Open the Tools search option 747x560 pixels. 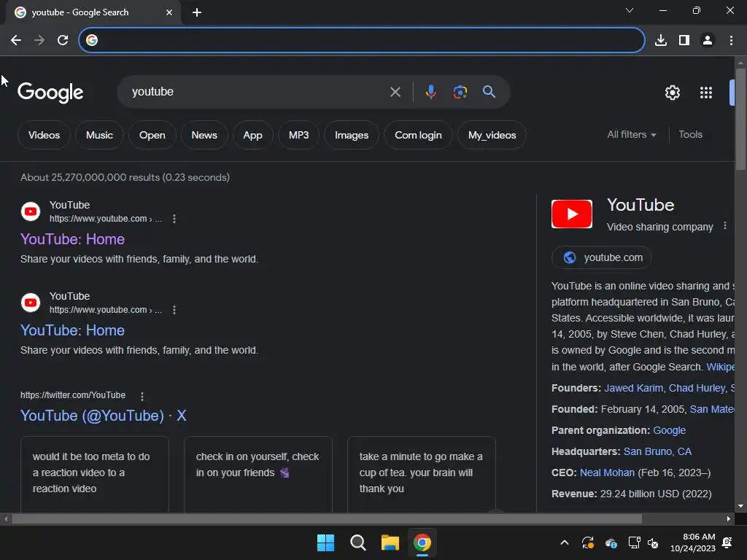click(690, 135)
